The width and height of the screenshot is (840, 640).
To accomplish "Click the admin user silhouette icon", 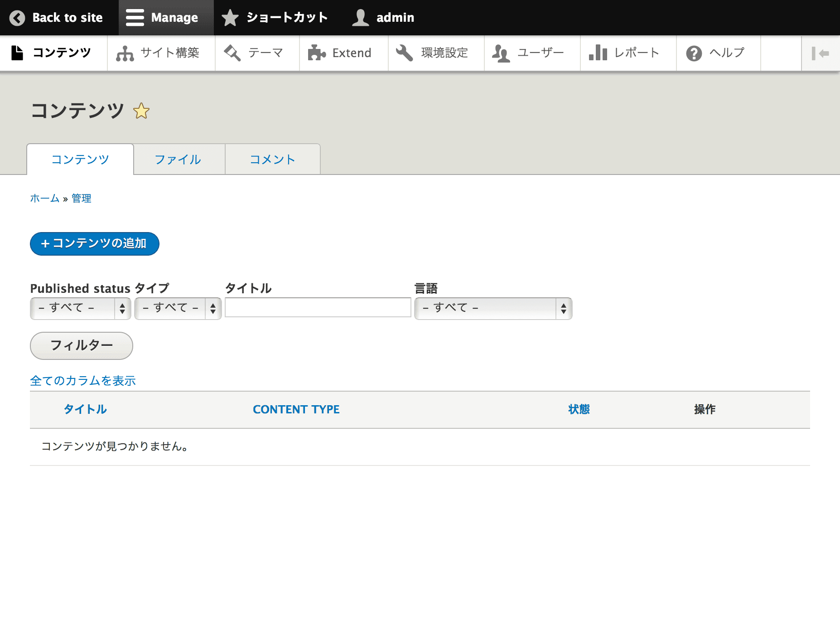I will click(x=361, y=18).
